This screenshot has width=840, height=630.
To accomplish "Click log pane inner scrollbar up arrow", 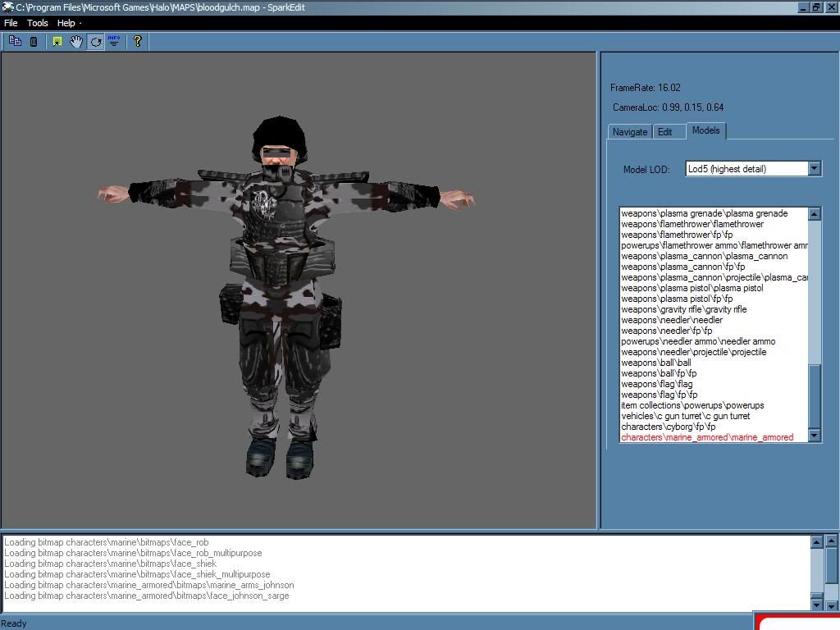I will point(816,542).
